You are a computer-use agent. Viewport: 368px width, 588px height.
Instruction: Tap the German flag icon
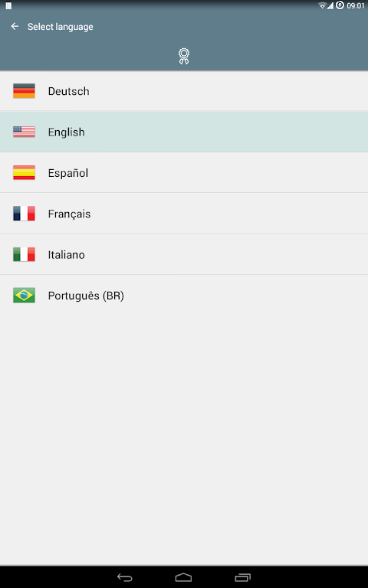tap(24, 91)
